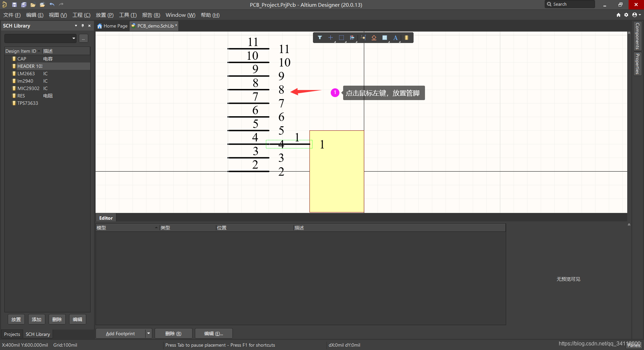
Task: Open the Components side panel tab
Action: pyautogui.click(x=637, y=36)
